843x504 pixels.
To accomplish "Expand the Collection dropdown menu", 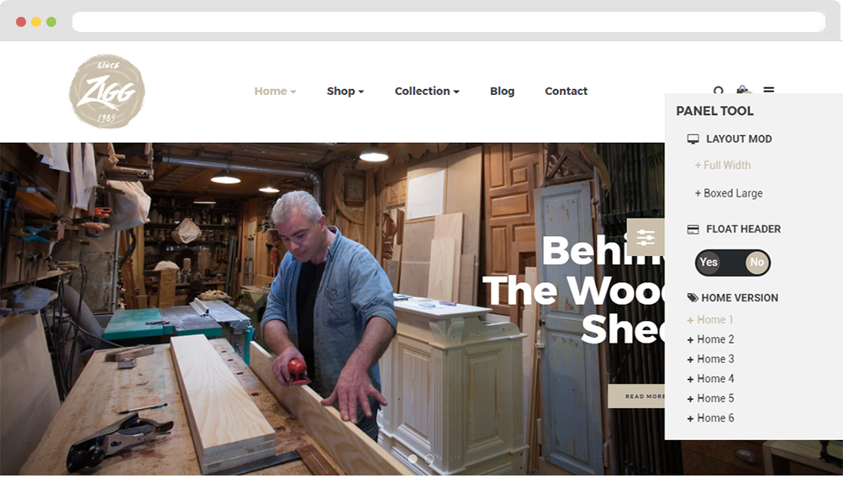I will click(x=427, y=92).
